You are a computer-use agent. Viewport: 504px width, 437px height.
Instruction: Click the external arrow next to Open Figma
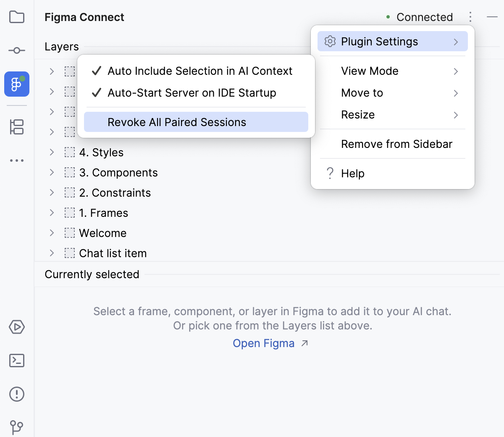tap(305, 343)
